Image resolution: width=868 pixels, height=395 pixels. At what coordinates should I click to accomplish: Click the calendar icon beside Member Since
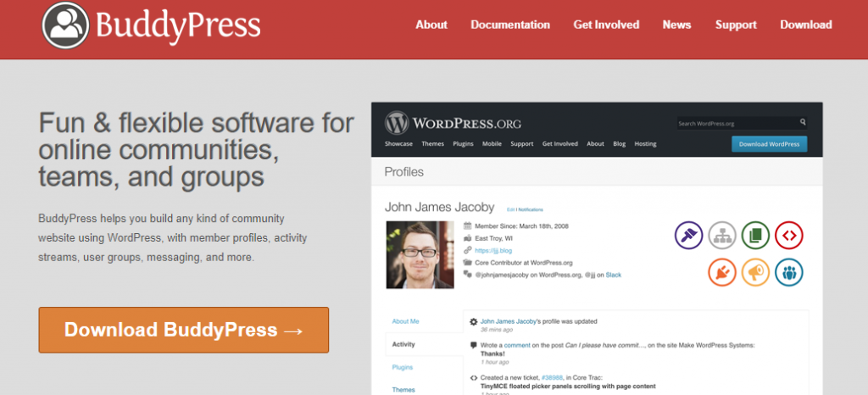[x=467, y=225]
